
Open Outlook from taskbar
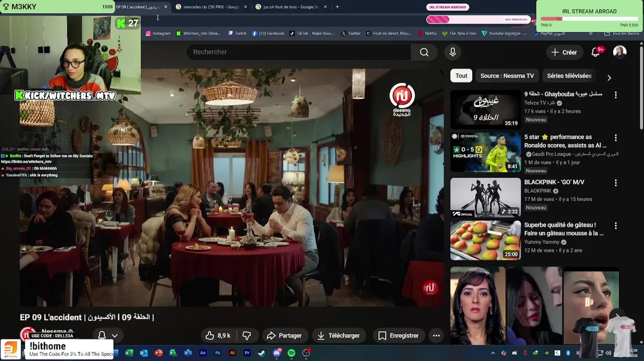(144, 353)
